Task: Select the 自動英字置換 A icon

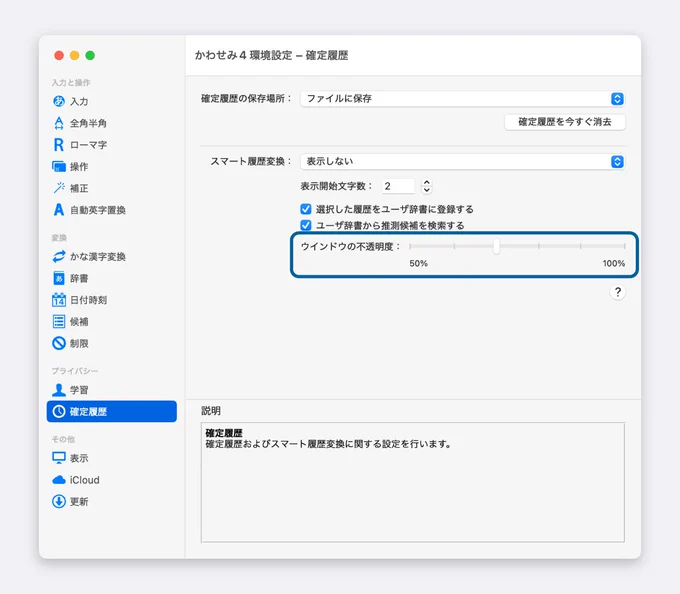Action: tap(59, 210)
